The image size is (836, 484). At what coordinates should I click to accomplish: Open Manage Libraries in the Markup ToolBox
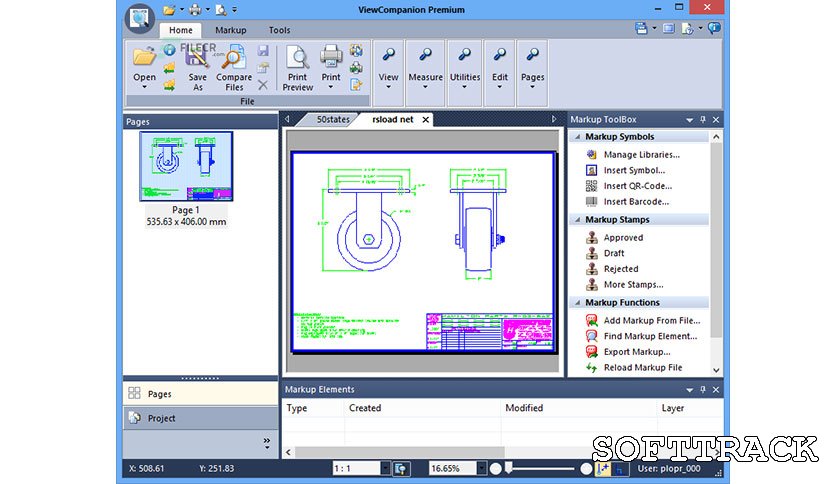point(641,155)
